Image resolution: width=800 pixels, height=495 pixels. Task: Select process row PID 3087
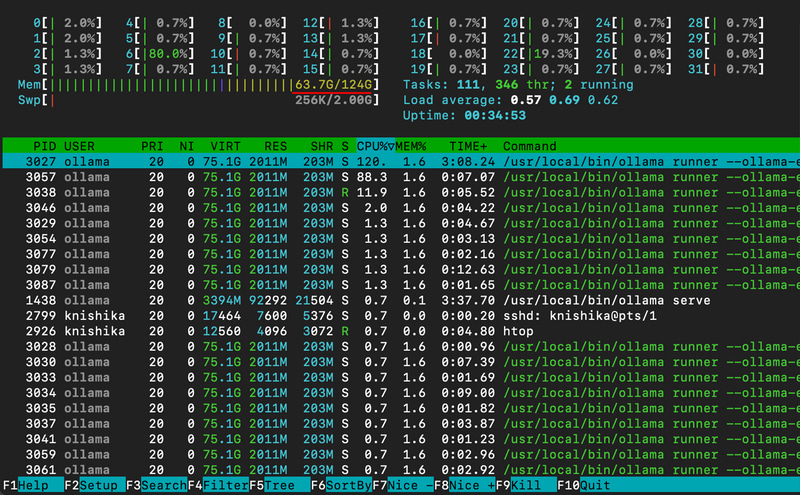401,285
